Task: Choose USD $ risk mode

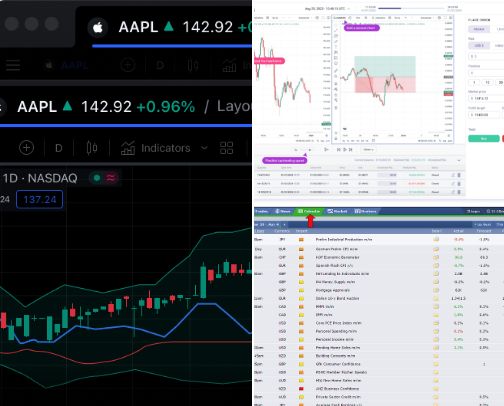Action: click(x=479, y=45)
